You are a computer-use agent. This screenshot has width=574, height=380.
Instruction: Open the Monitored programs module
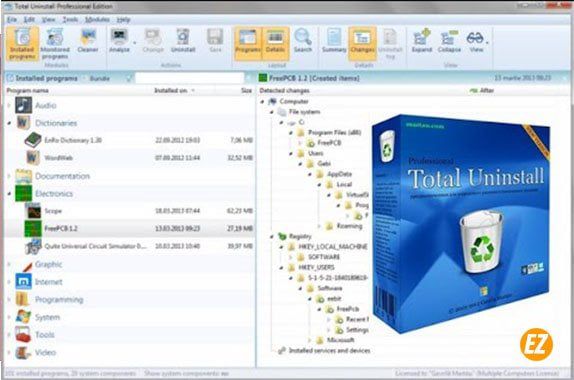pos(55,44)
